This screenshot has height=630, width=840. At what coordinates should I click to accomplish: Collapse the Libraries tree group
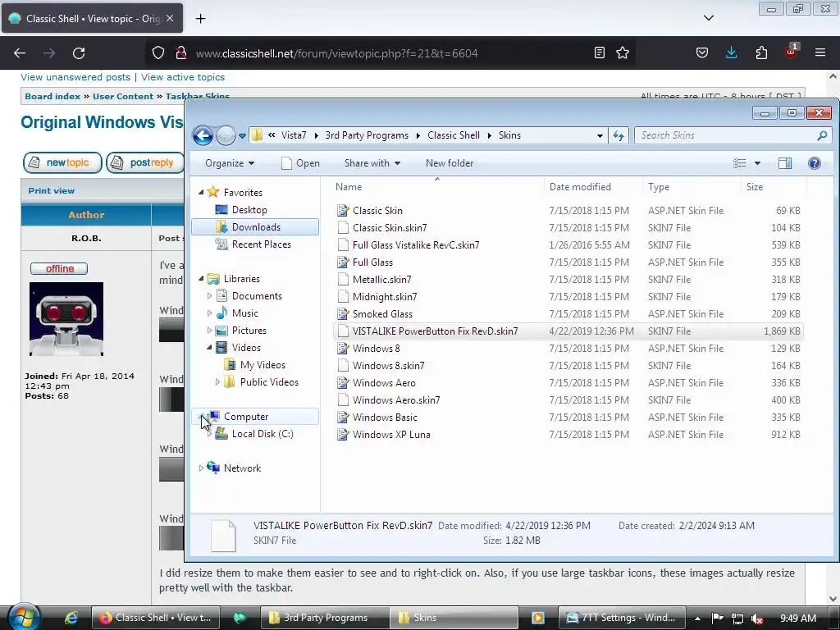[202, 279]
